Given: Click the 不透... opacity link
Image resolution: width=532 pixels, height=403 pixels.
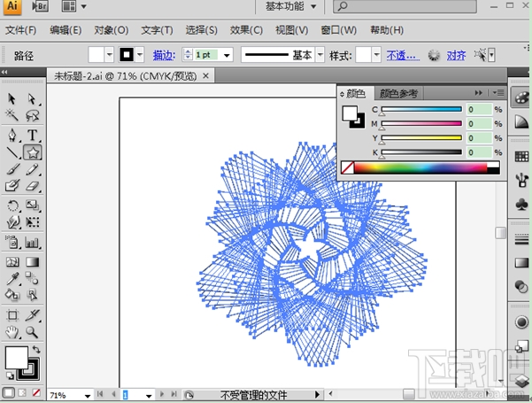Looking at the screenshot, I should [403, 55].
